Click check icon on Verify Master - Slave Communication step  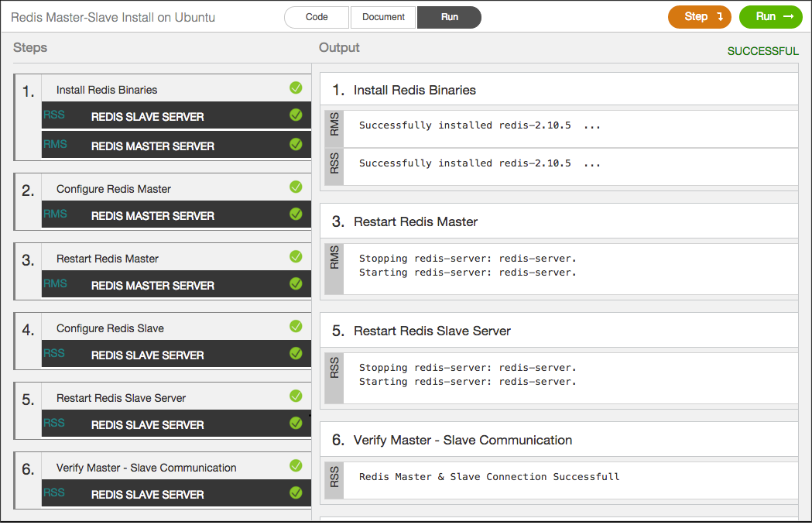pos(296,466)
